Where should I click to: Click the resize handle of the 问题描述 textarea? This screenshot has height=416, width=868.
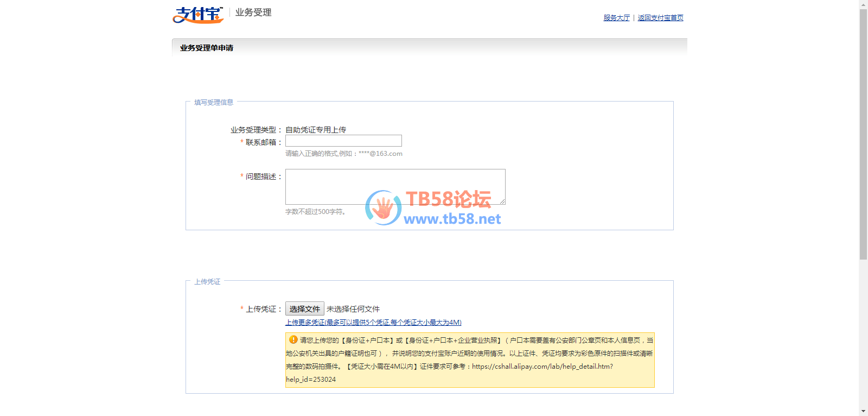coord(502,201)
